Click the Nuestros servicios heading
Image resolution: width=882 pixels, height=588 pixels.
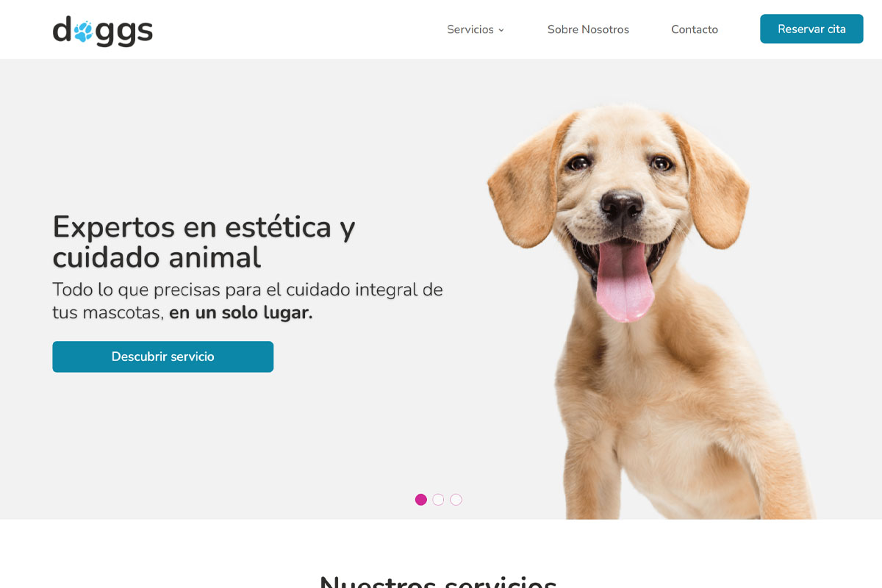point(438,581)
